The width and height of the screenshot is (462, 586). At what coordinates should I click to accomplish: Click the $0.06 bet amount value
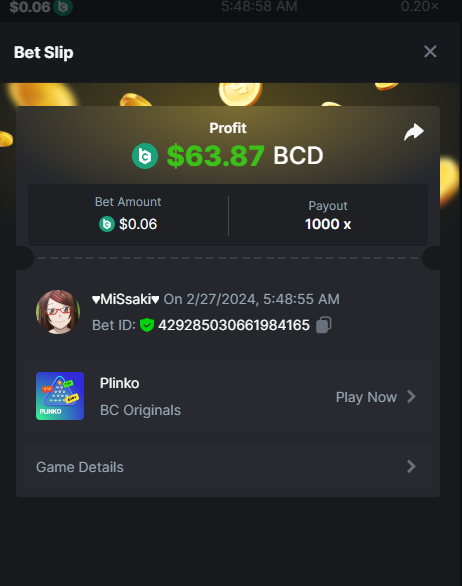138,224
